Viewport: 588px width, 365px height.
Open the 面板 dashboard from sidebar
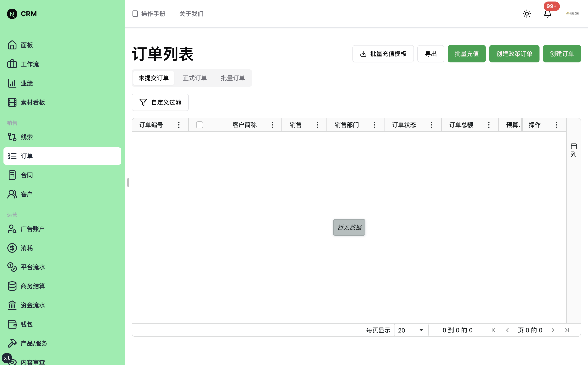click(x=26, y=45)
